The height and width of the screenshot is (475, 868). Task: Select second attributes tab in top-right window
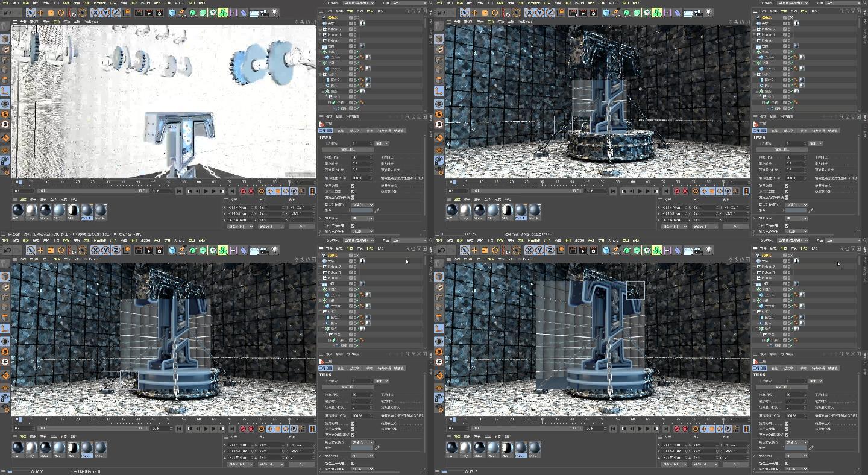click(774, 130)
